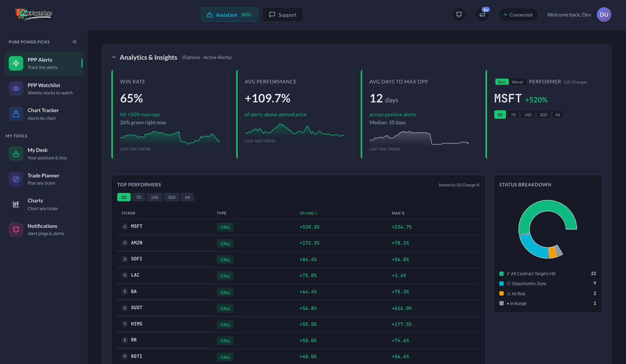Image resolution: width=626 pixels, height=364 pixels.
Task: Sort table by TICKER column header
Action: [128, 213]
